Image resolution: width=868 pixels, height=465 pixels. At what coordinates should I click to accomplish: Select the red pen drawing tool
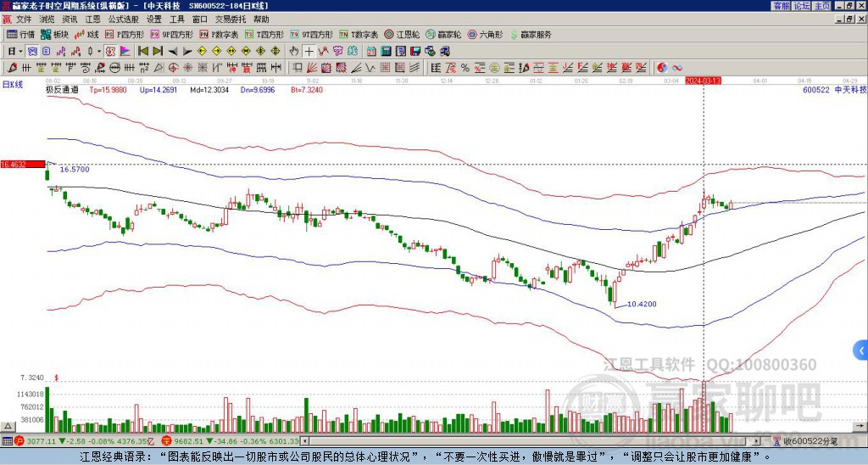tap(12, 68)
